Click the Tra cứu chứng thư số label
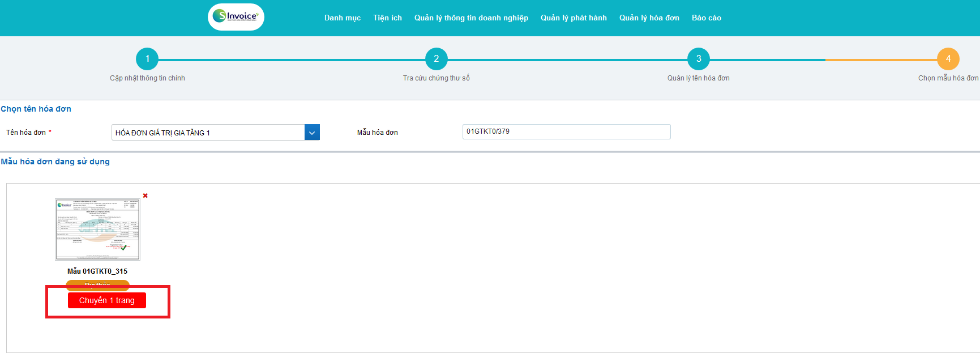 (x=436, y=78)
